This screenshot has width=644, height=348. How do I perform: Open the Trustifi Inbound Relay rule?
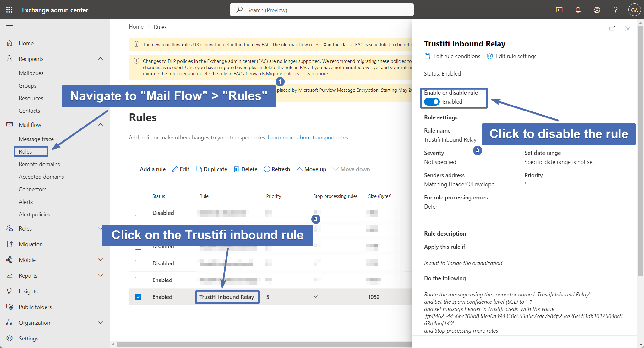click(x=227, y=297)
